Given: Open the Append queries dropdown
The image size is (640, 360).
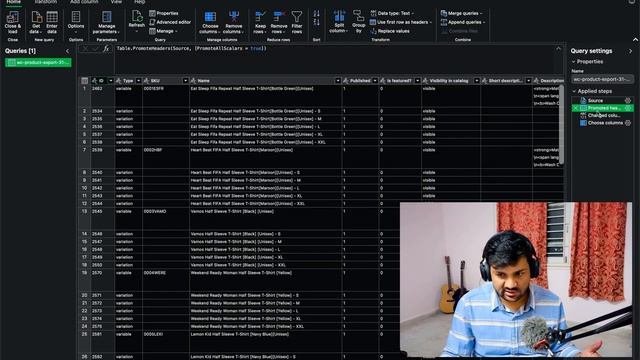Looking at the screenshot, I should [x=463, y=22].
